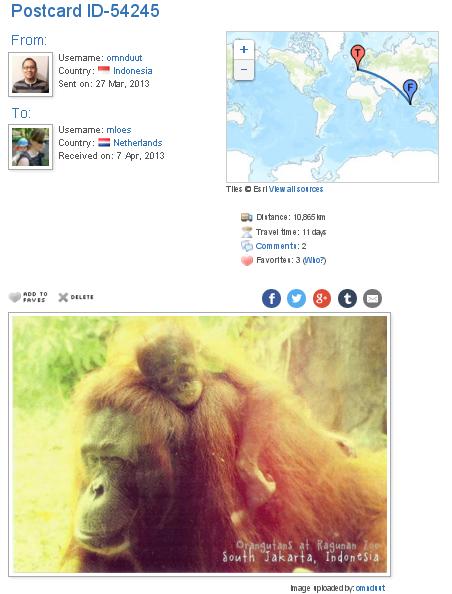Open Indonesia country link
452x594 pixels.
[133, 71]
